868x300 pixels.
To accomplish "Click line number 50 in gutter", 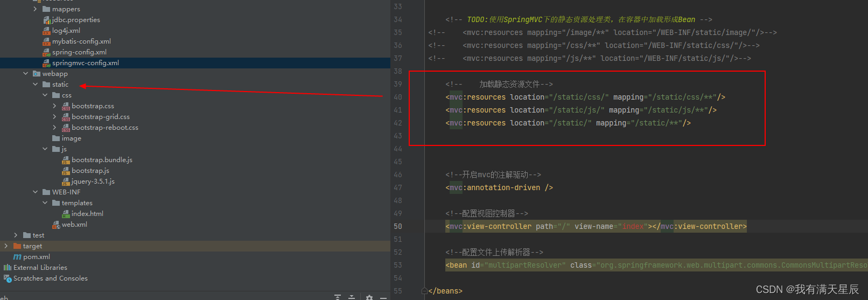I will 398,226.
